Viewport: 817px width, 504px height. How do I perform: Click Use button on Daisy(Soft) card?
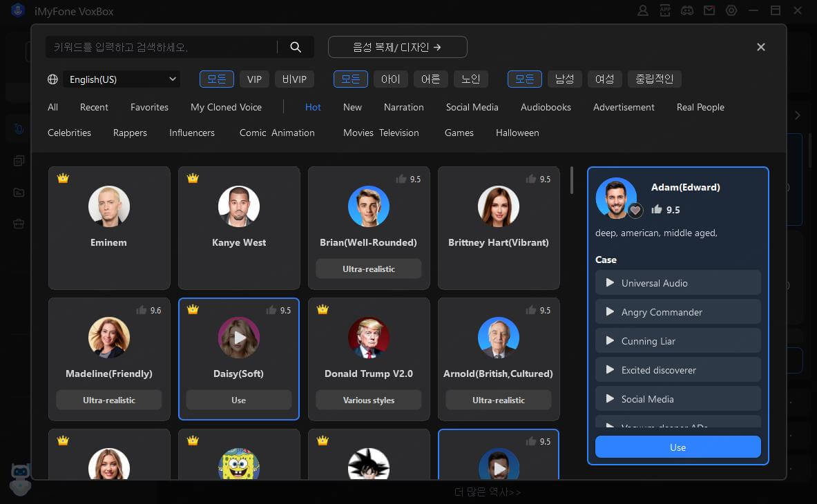[x=239, y=400]
